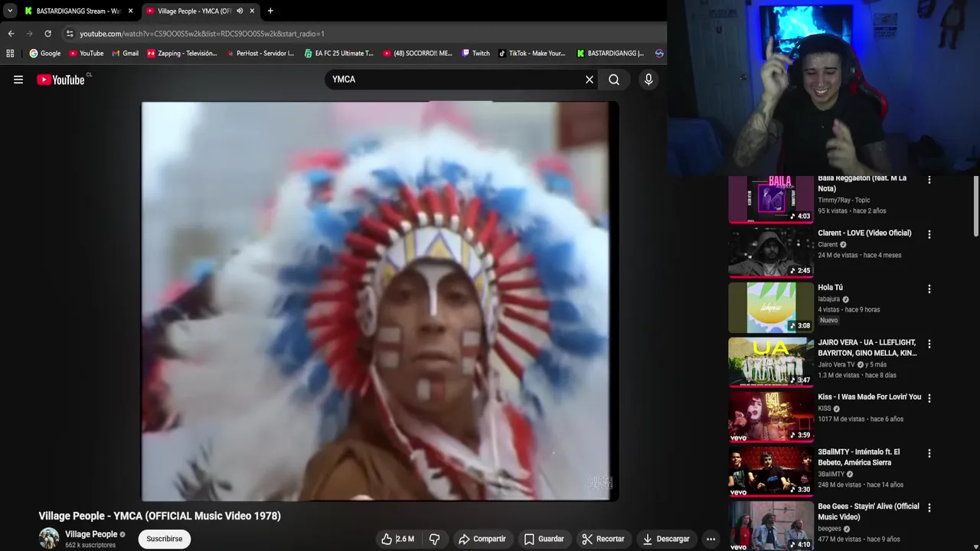The image size is (980, 551).
Task: Open the Compartir share dialog
Action: [482, 539]
